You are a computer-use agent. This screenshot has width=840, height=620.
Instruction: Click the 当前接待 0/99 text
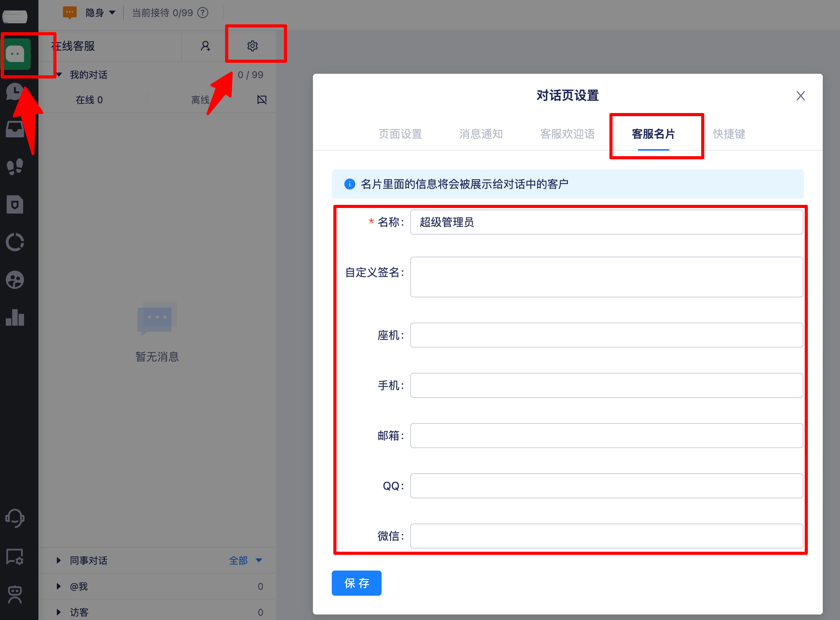162,13
